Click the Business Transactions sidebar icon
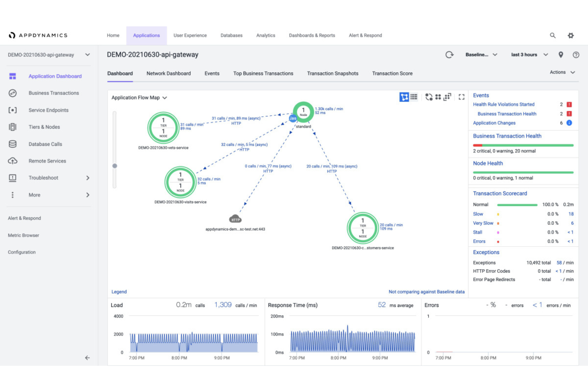588x392 pixels. coord(13,93)
